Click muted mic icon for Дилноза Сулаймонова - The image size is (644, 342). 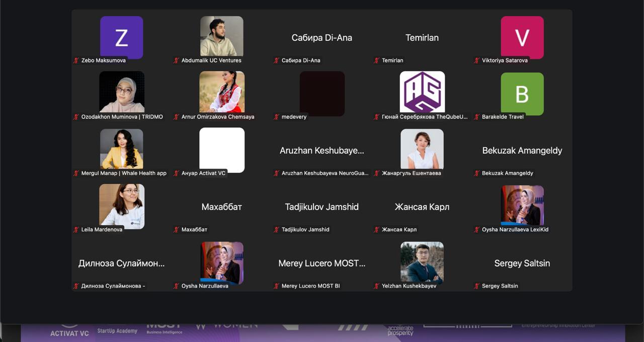point(76,286)
